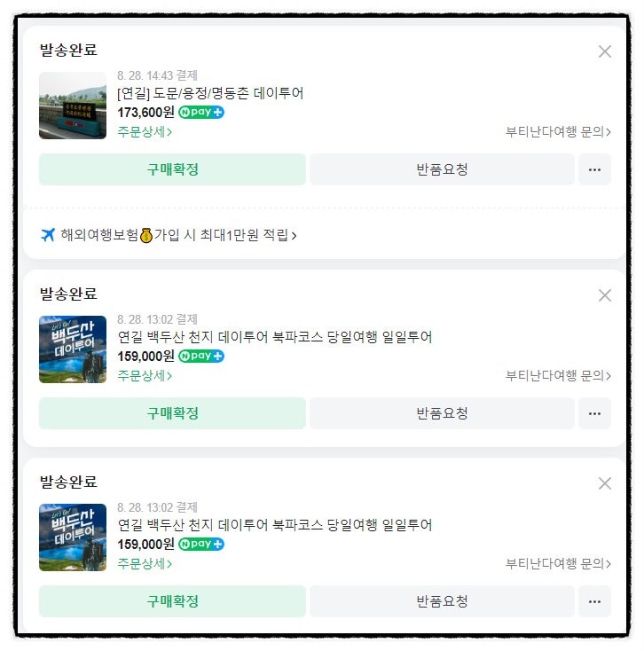
Task: Click the money bag icon in insurance banner
Action: point(146,235)
